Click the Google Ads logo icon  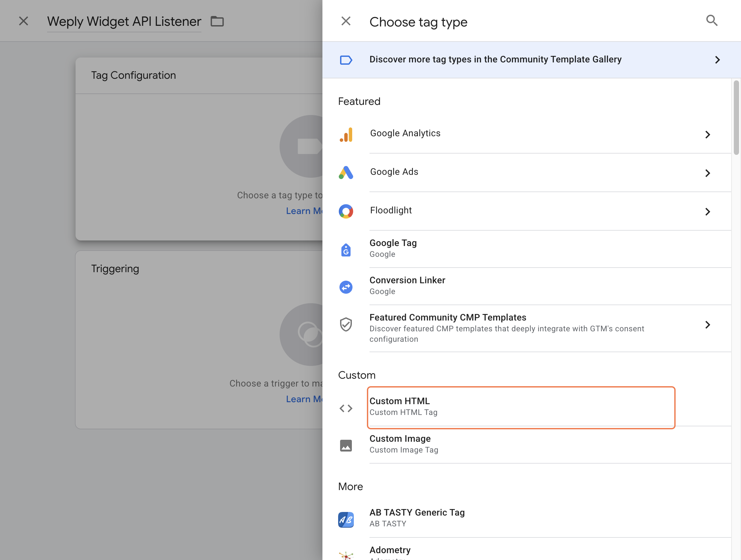click(346, 173)
